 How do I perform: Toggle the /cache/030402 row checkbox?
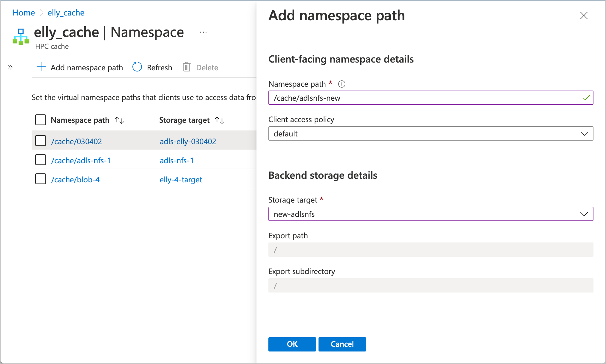pos(41,141)
